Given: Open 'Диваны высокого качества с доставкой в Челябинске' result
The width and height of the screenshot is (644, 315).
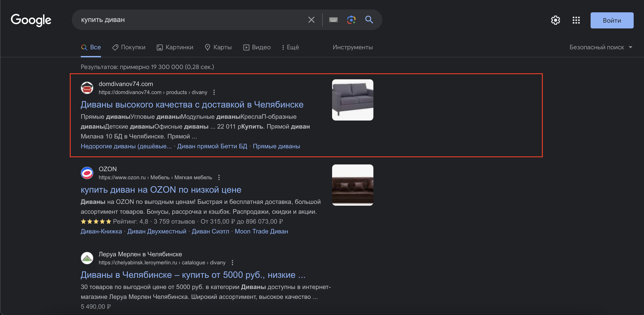Looking at the screenshot, I should coord(192,104).
